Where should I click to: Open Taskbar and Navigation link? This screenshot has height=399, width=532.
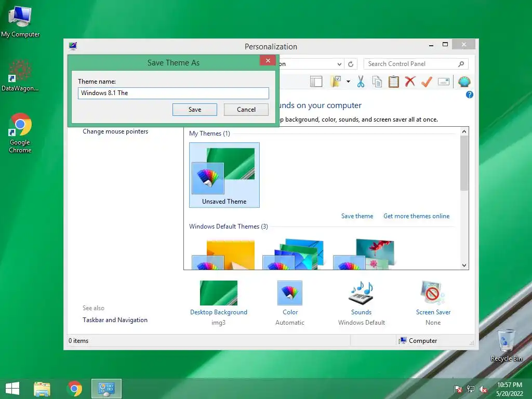click(x=115, y=320)
